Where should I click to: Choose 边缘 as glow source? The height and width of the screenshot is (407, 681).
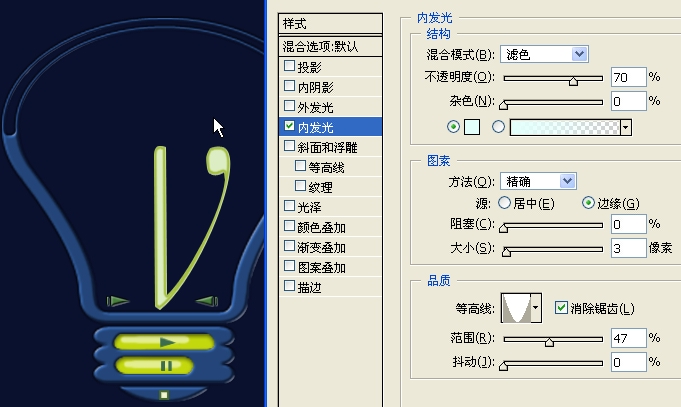[588, 203]
